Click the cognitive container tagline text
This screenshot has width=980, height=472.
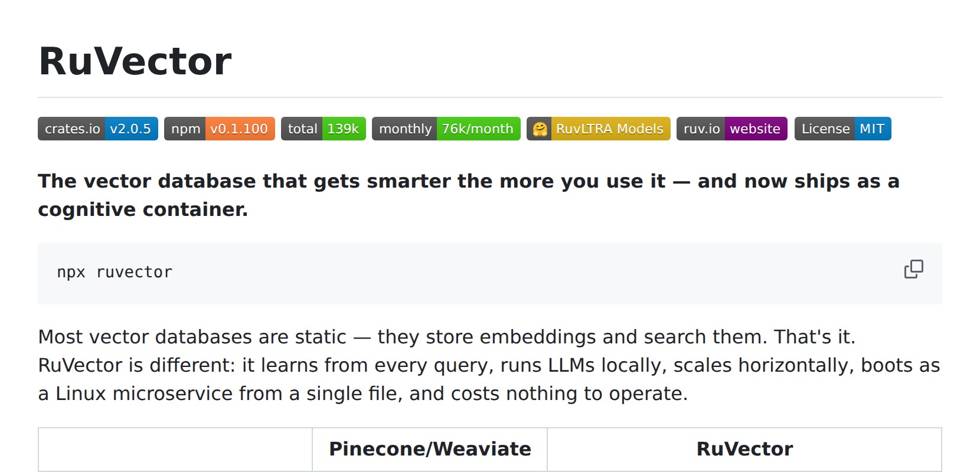point(143,209)
